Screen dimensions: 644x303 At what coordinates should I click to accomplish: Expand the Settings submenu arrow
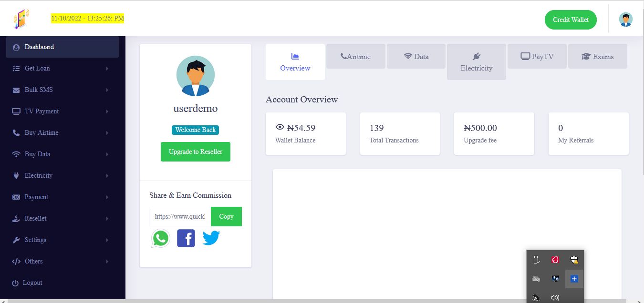pos(107,240)
